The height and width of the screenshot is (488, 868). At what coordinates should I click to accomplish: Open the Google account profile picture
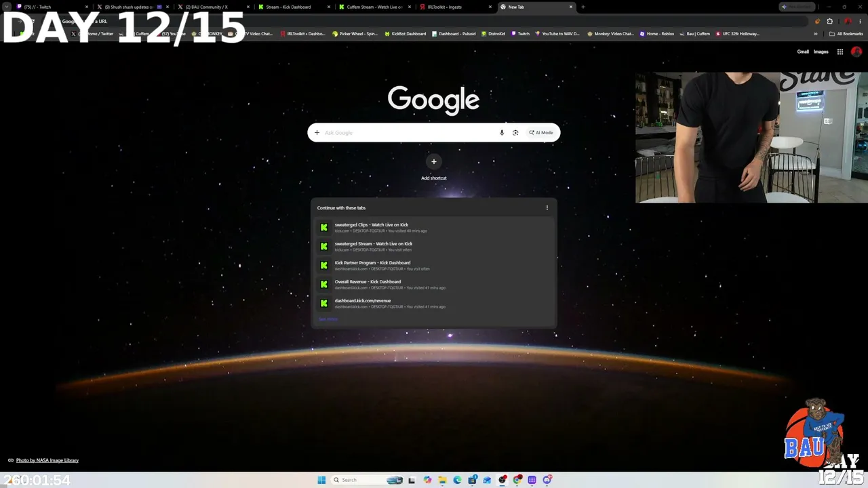click(x=856, y=52)
